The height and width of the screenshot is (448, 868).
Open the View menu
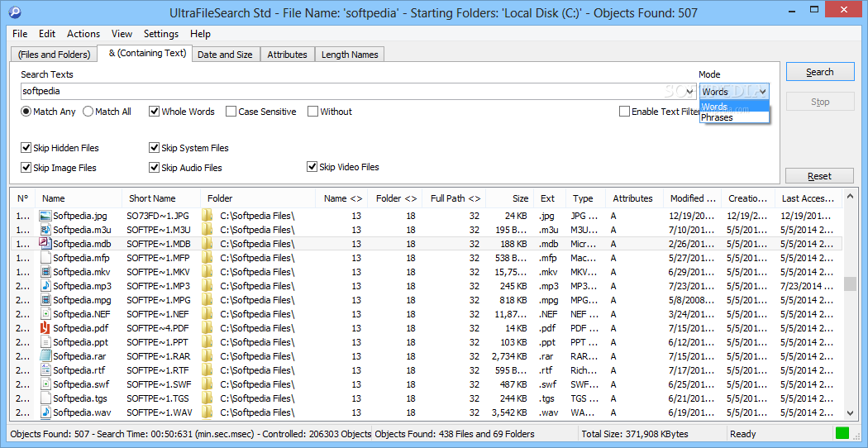tap(122, 34)
